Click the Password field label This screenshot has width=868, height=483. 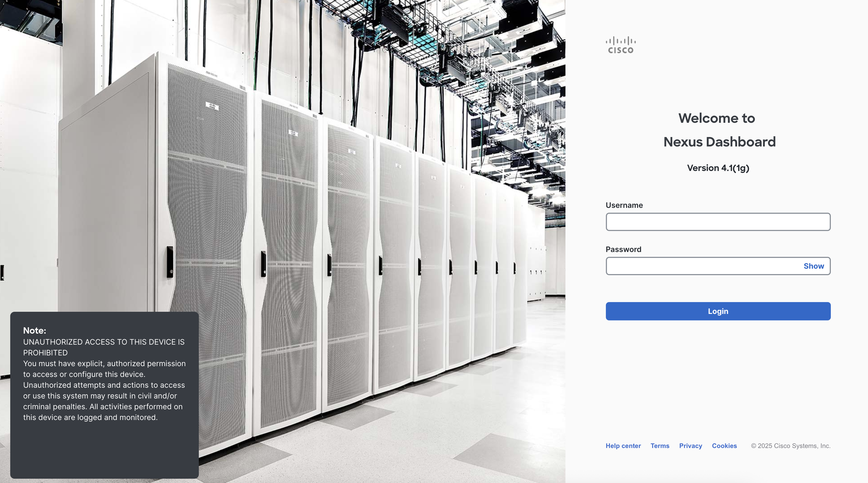[623, 249]
